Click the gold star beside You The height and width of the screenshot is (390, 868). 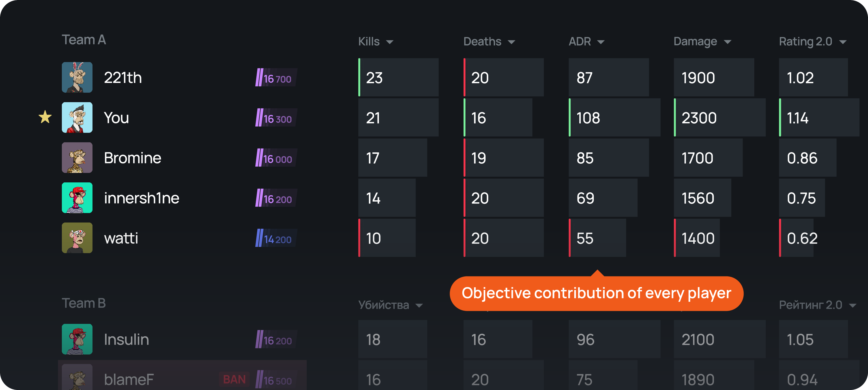45,117
